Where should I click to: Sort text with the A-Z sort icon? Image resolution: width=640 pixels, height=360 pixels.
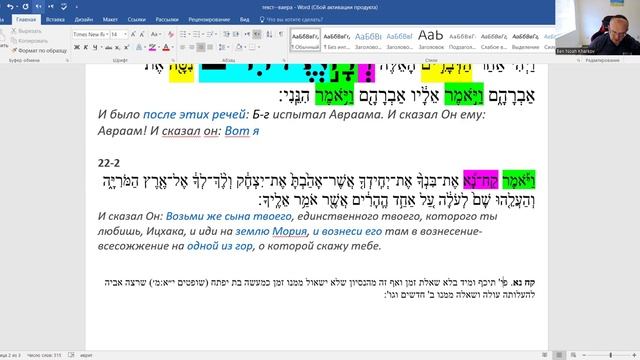269,34
